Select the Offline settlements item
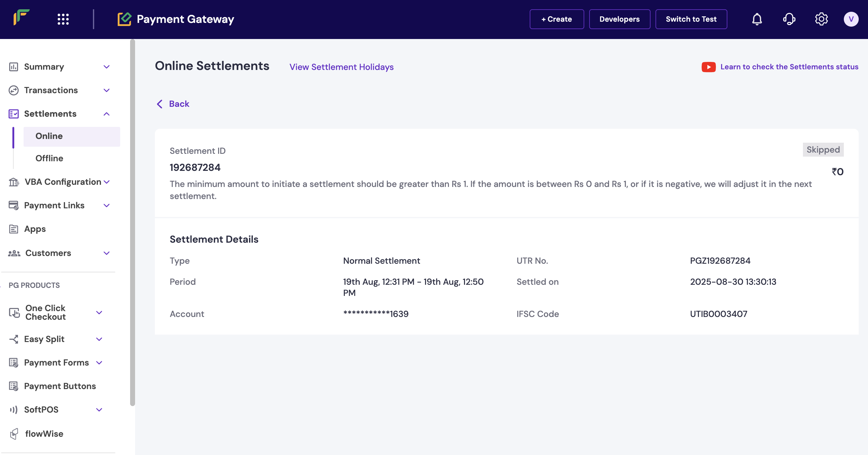 (49, 158)
